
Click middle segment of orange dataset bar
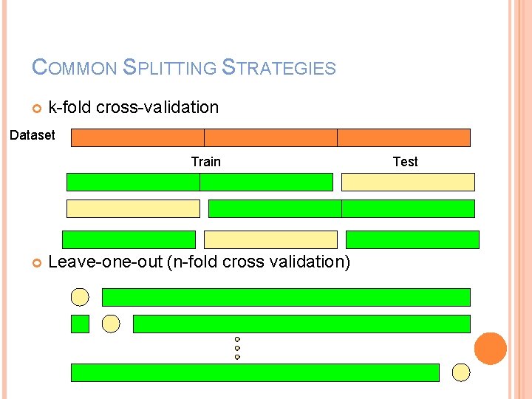click(x=270, y=138)
